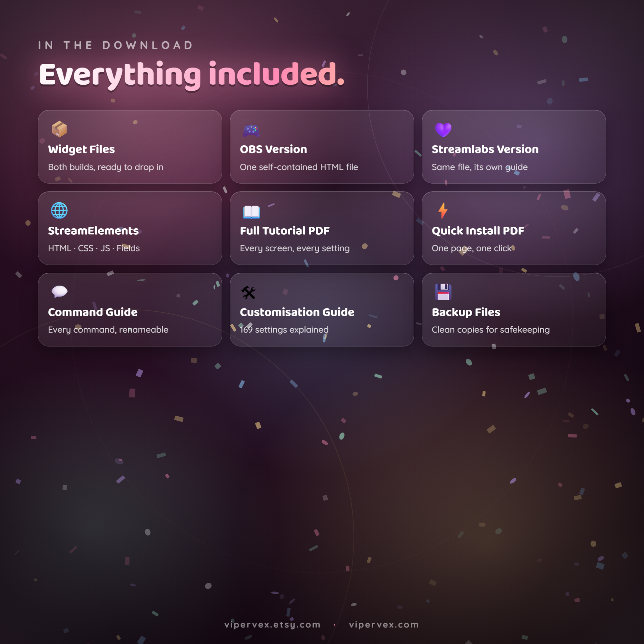
Task: Click the text 'Both builds, ready to drop in'
Action: 106,167
